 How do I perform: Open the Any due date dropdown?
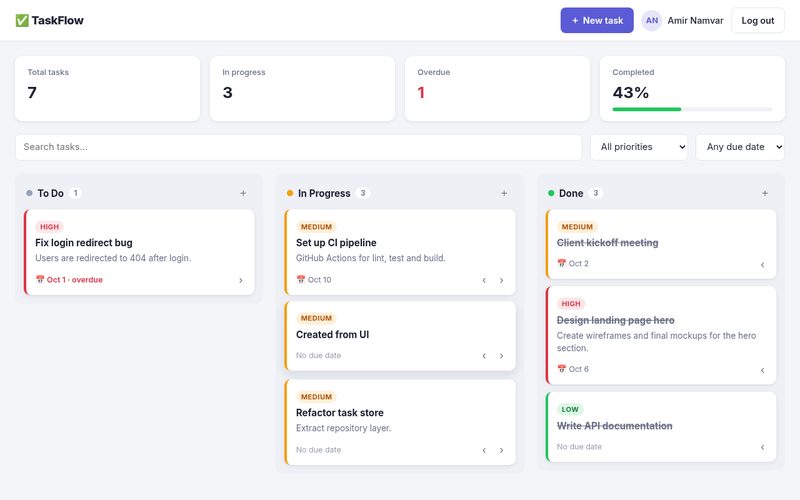click(740, 147)
